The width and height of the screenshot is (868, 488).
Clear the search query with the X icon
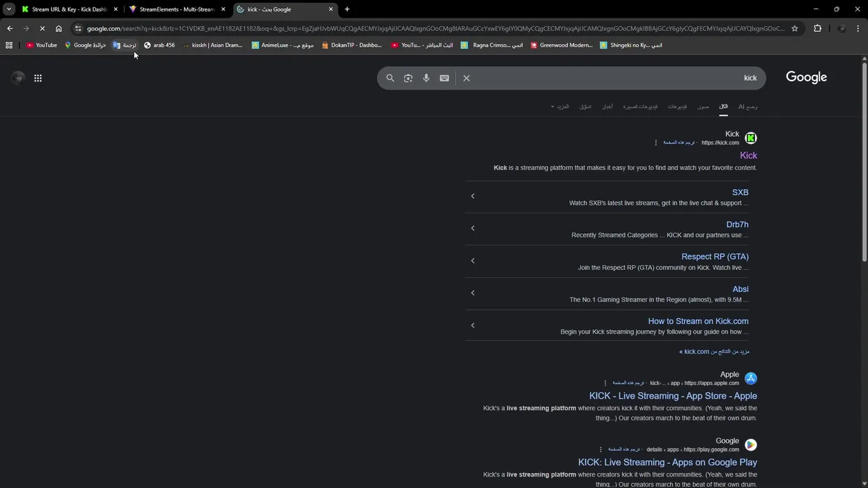point(467,78)
